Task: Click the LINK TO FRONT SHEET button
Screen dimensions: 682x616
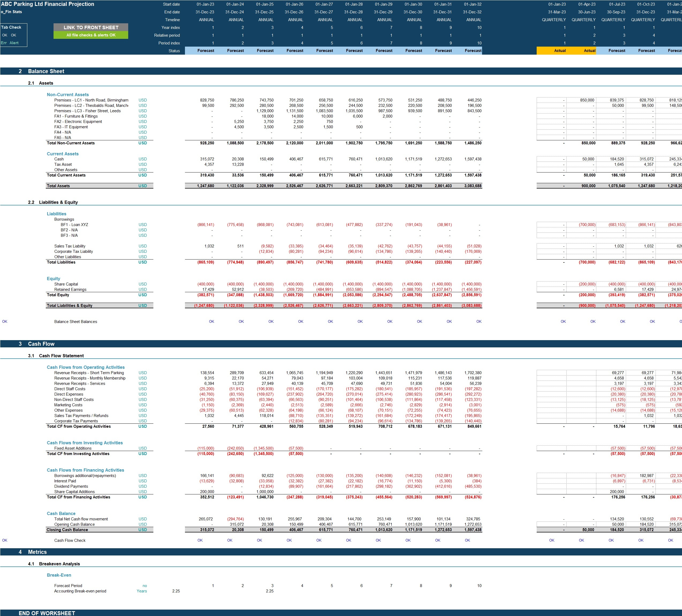Action: point(91,27)
